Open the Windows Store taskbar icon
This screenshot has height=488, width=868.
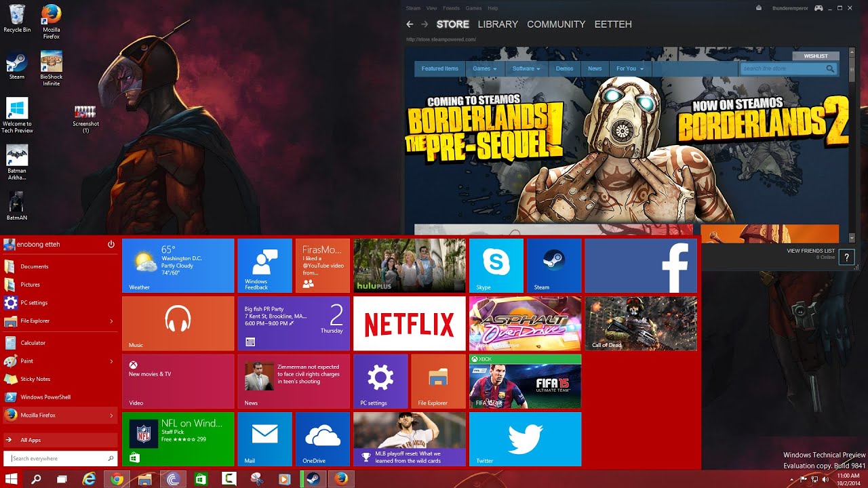click(x=201, y=479)
